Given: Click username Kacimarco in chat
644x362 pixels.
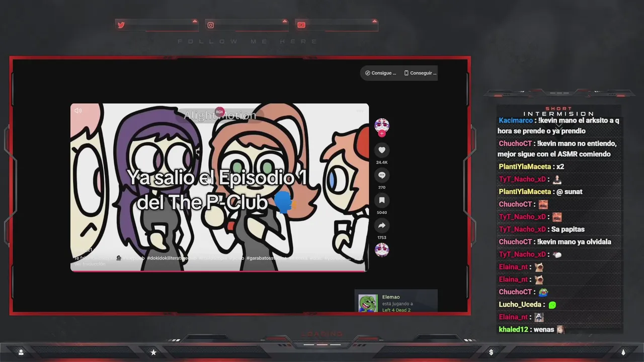Looking at the screenshot, I should coord(515,121).
